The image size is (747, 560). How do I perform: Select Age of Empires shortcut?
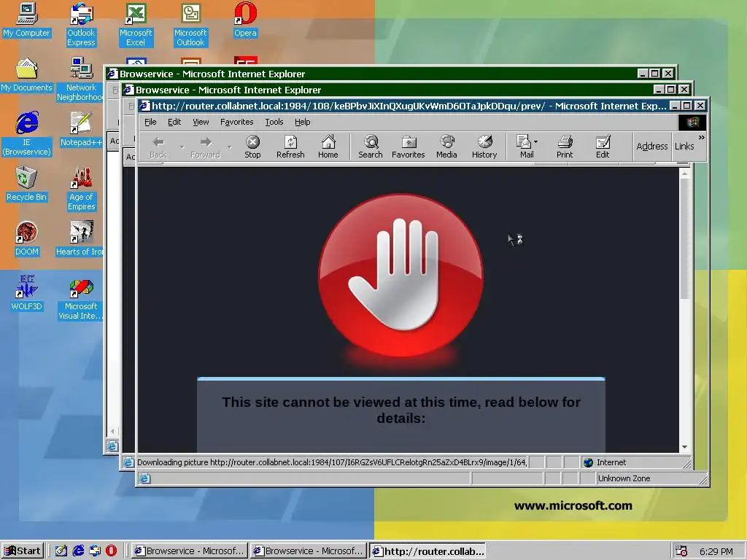coord(82,189)
